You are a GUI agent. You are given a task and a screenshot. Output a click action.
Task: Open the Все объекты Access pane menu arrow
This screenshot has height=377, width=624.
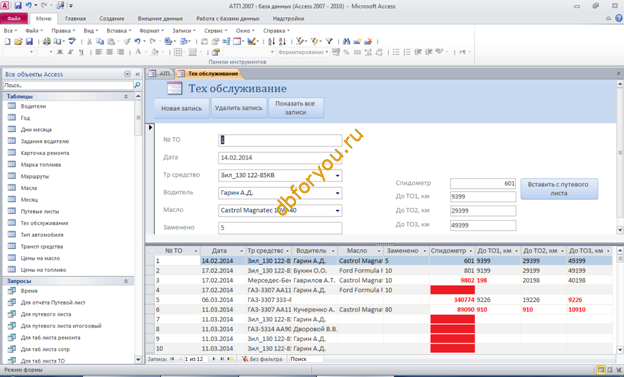coord(127,74)
